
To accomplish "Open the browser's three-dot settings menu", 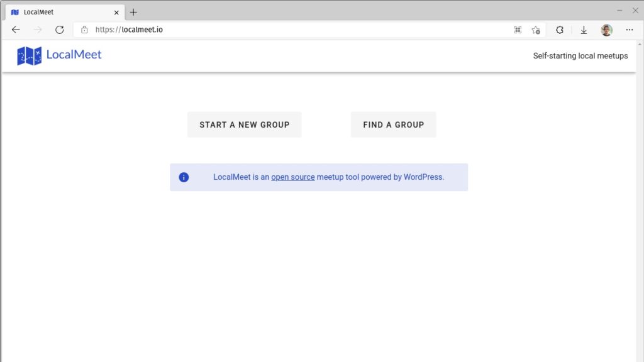I will pos(630,30).
